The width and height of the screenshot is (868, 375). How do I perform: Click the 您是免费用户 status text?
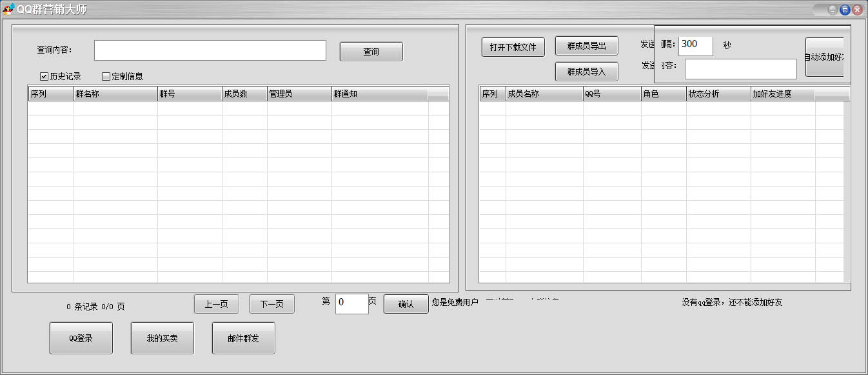pos(455,302)
